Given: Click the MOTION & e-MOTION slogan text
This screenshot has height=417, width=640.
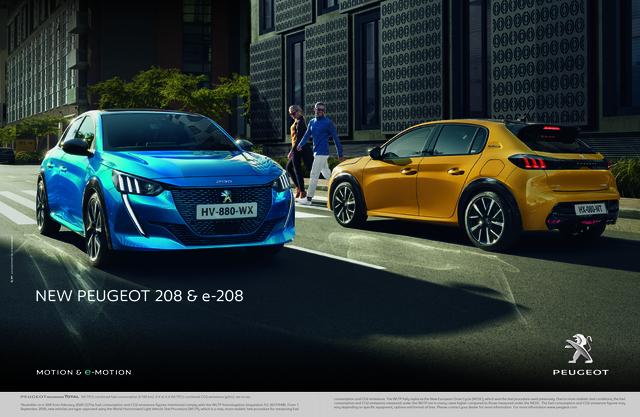Looking at the screenshot, I should [83, 372].
